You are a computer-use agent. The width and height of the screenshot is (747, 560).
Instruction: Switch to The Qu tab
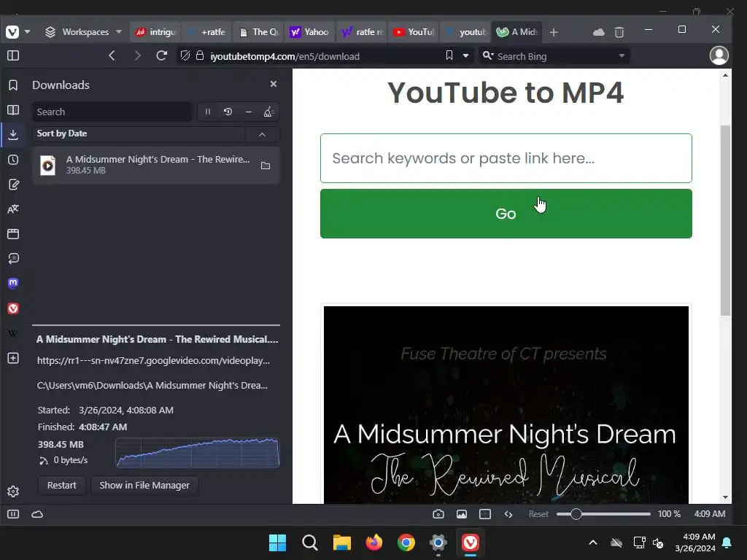(x=259, y=32)
